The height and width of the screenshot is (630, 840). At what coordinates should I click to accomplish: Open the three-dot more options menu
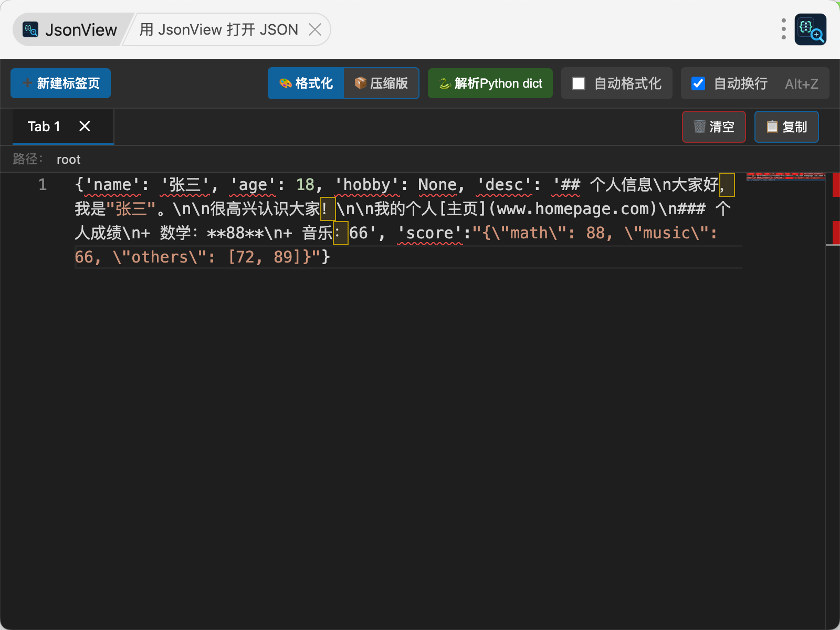(783, 29)
